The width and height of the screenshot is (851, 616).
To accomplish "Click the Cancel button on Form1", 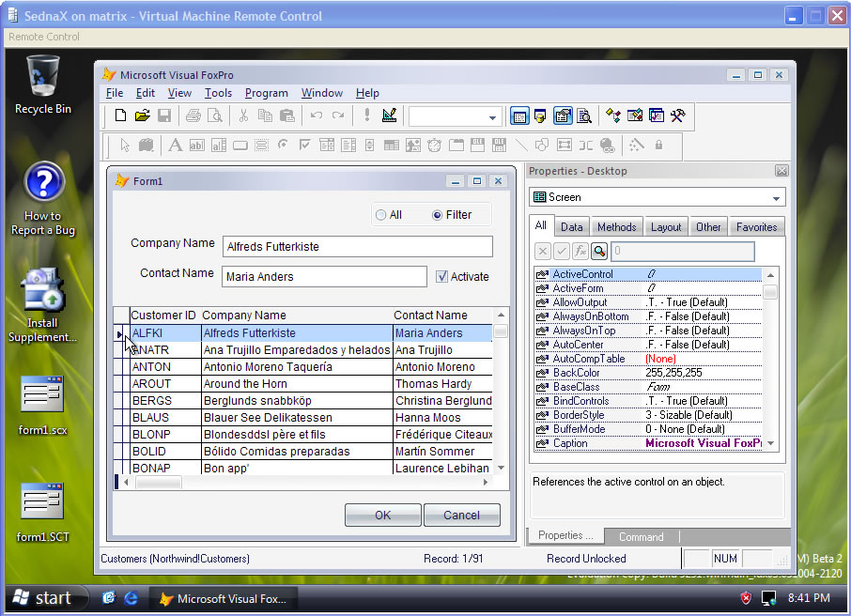I will [x=462, y=515].
